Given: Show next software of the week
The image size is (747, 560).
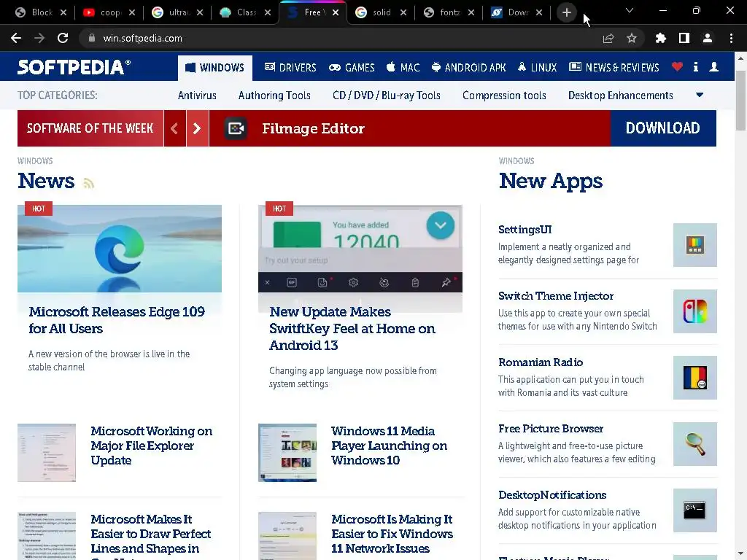Looking at the screenshot, I should pyautogui.click(x=197, y=128).
